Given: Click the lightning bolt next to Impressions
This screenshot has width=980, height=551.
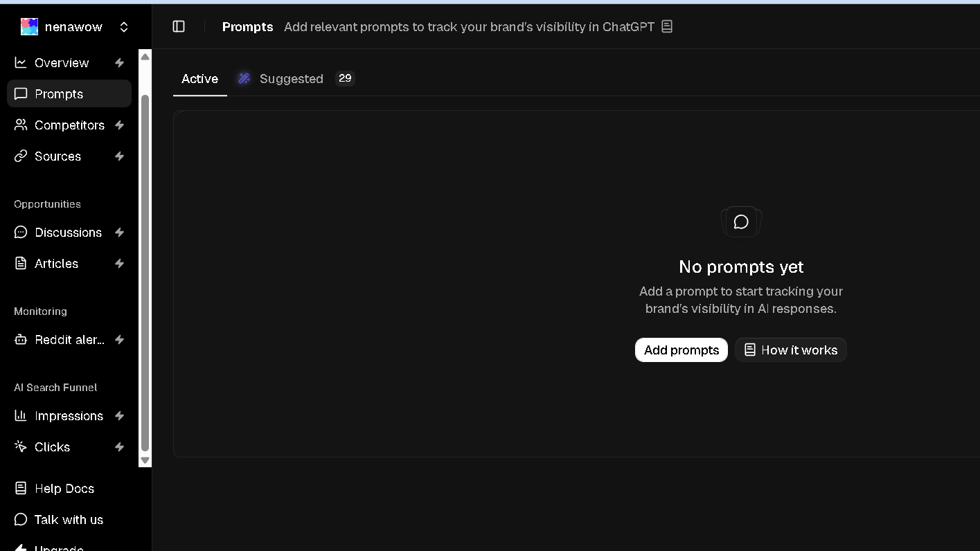Looking at the screenshot, I should (x=118, y=415).
